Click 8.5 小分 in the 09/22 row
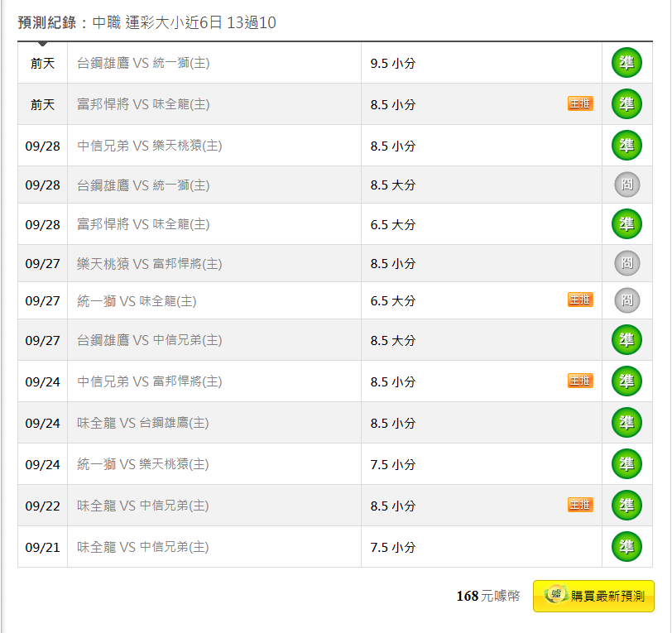Screen dimensions: 672x633 (x=393, y=506)
